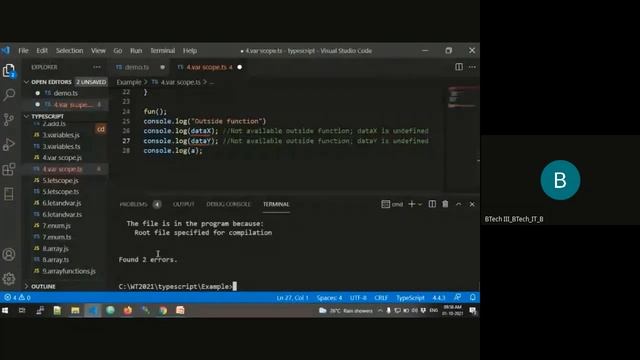This screenshot has height=360, width=640.
Task: Open the Source Control view
Action: 9,120
